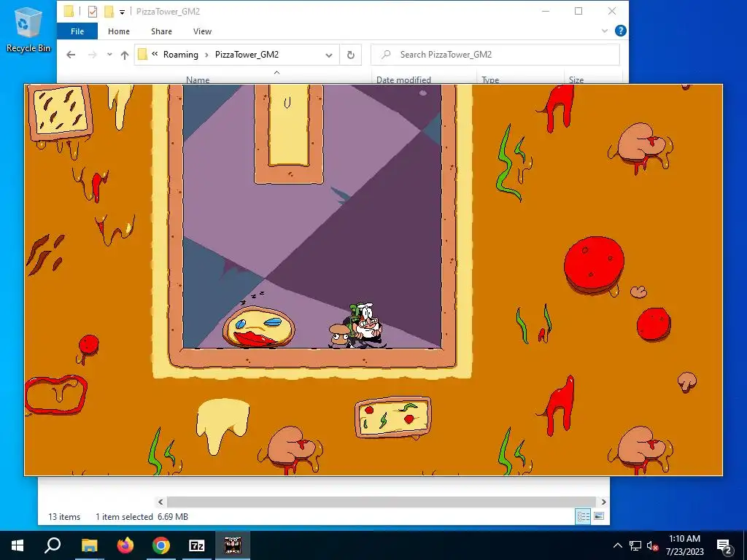Viewport: 747px width, 560px height.
Task: Open Customize Quick Access Toolbar dropdown
Action: tap(122, 12)
